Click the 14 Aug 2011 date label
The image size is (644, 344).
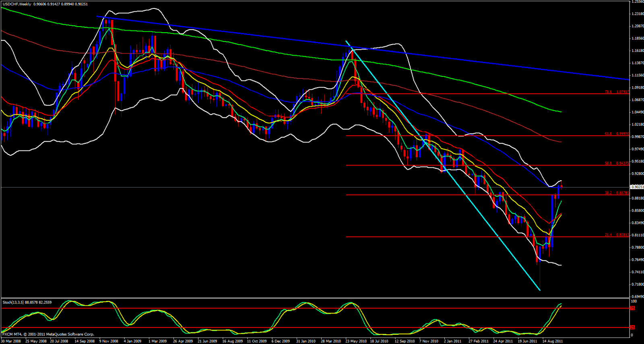[552, 341]
